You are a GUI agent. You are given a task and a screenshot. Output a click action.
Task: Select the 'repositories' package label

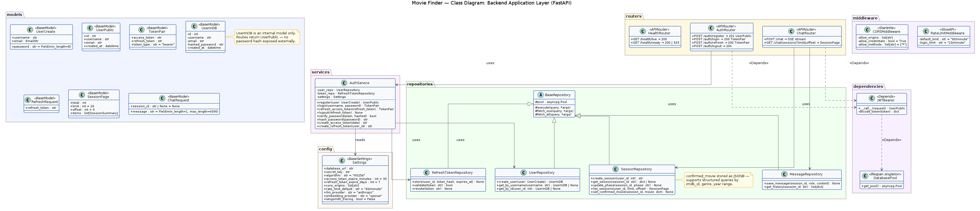point(420,84)
